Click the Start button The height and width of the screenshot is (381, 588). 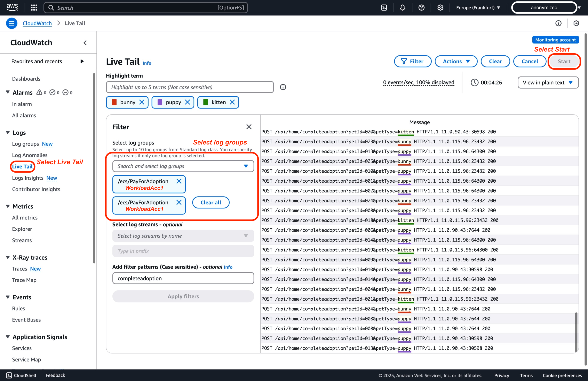(x=564, y=61)
